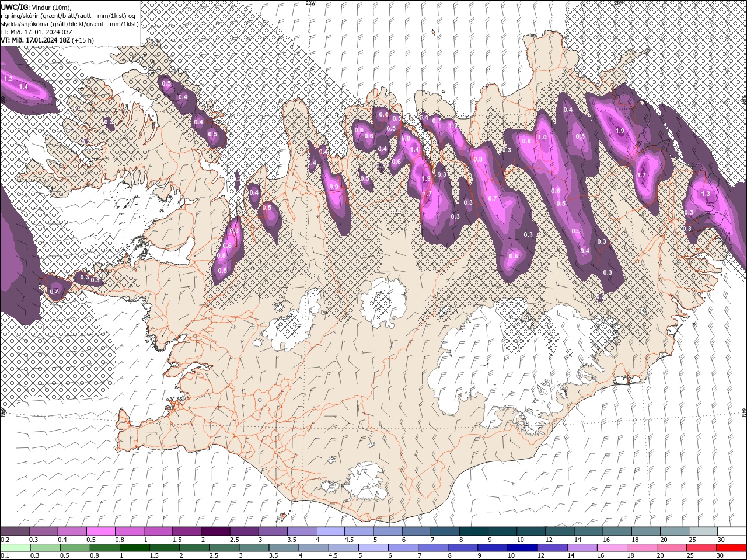747x560 pixels.
Task: Click the "0.1" label in the lower legend
Action: coord(5,556)
